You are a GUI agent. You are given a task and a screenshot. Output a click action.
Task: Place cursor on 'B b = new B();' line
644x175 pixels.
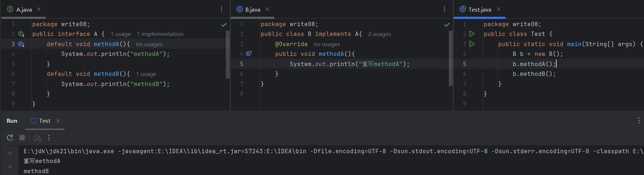point(538,54)
